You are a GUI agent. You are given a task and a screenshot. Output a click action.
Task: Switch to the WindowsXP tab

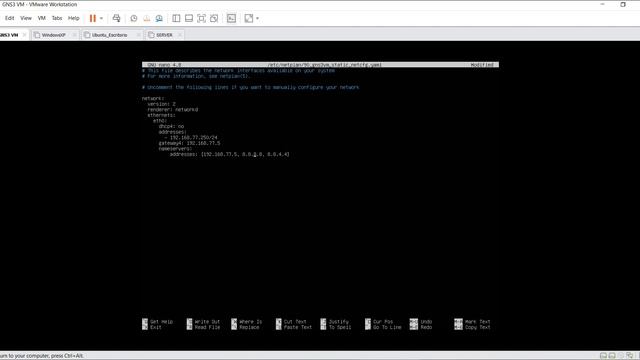coord(53,35)
